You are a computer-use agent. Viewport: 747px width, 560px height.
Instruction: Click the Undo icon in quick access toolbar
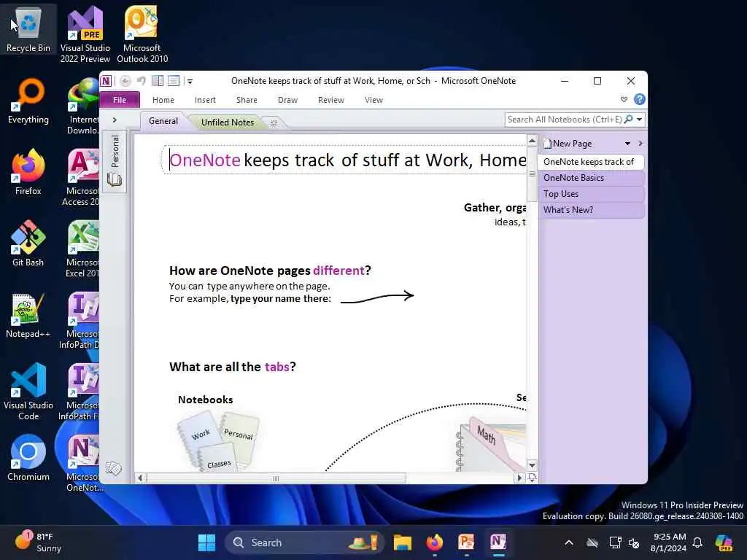click(141, 81)
